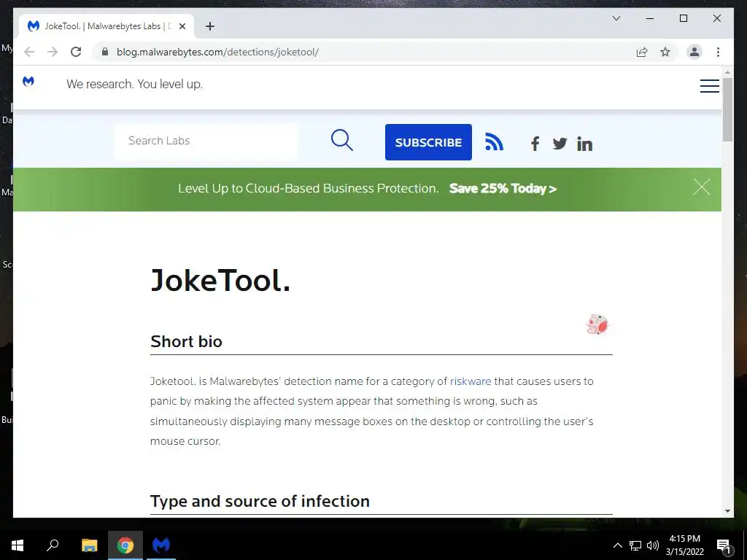Image resolution: width=747 pixels, height=560 pixels.
Task: Close the JokeTool browser tab
Action: click(x=182, y=26)
